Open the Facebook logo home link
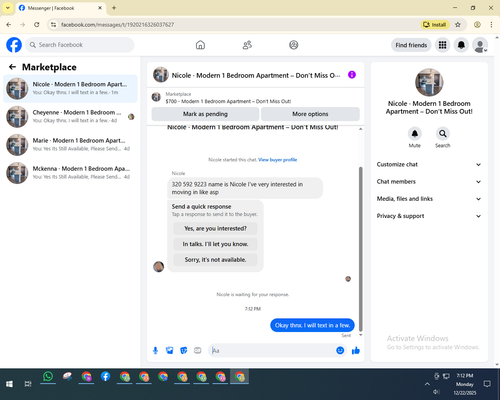This screenshot has height=400, width=500. [14, 45]
